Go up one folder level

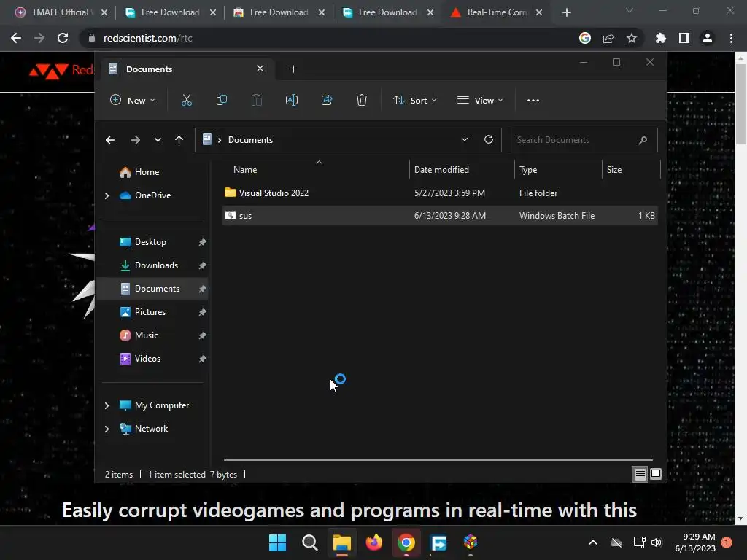click(x=179, y=139)
